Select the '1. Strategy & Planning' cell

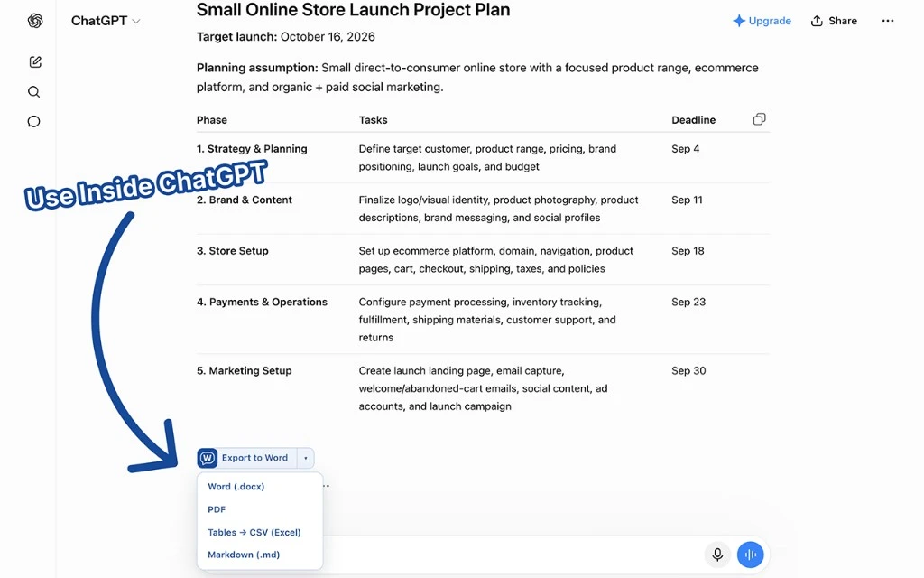[x=252, y=149]
